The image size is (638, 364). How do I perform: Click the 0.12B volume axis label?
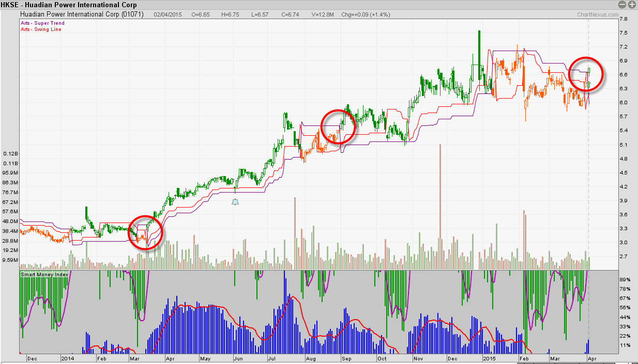pos(11,154)
